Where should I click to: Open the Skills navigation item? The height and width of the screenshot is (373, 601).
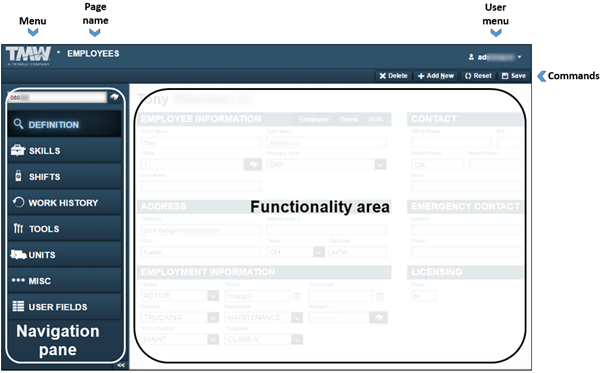click(x=64, y=151)
